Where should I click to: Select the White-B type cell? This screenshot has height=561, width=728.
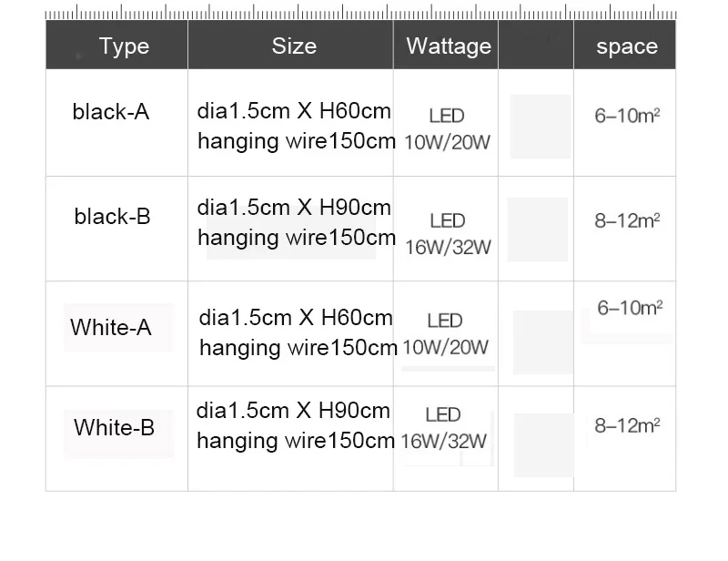(115, 427)
